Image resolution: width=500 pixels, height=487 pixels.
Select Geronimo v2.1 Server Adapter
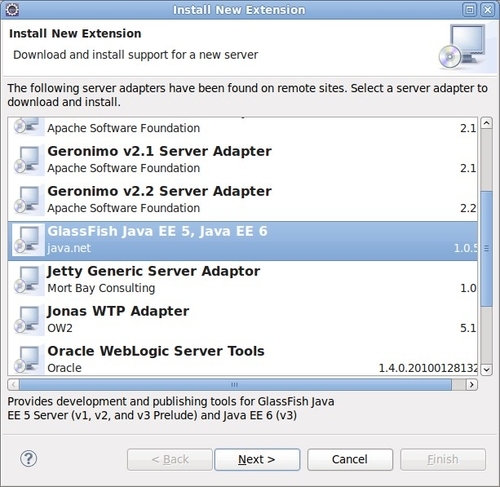pos(243,160)
